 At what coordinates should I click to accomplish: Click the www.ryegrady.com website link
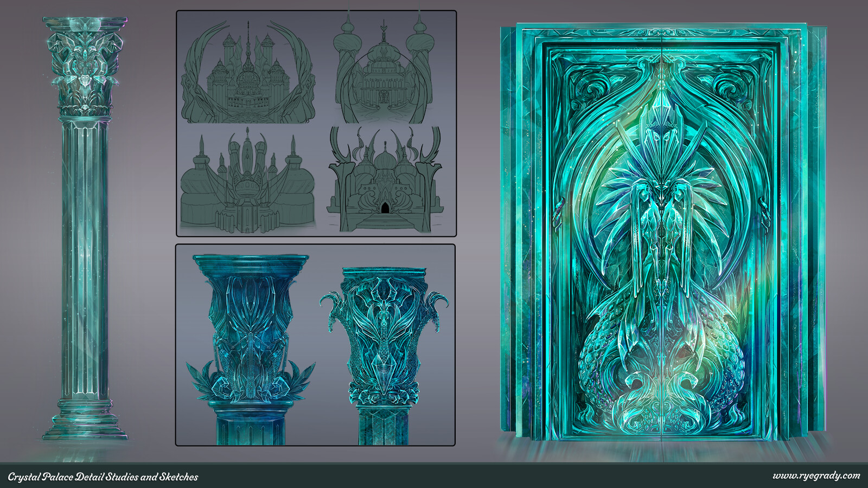[816, 476]
